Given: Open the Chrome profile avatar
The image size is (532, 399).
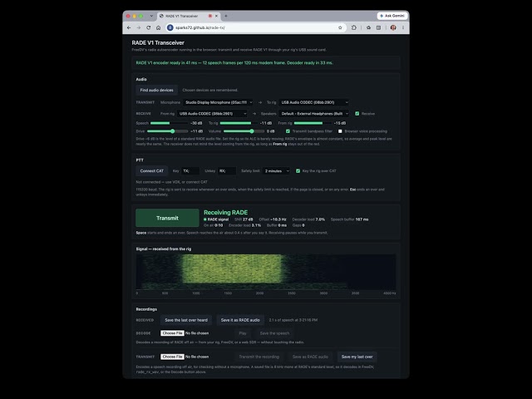Looking at the screenshot, I should [393, 27].
